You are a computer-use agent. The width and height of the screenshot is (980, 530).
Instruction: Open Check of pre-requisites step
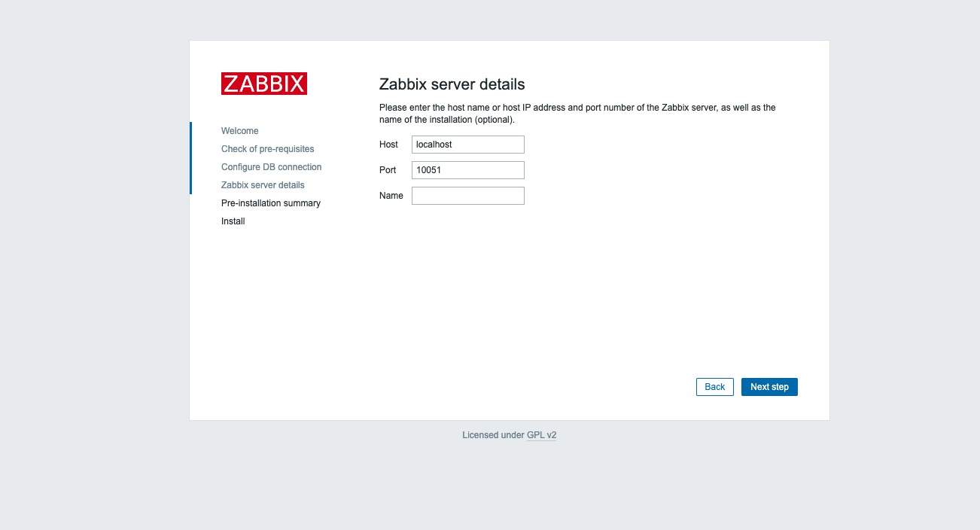point(268,149)
